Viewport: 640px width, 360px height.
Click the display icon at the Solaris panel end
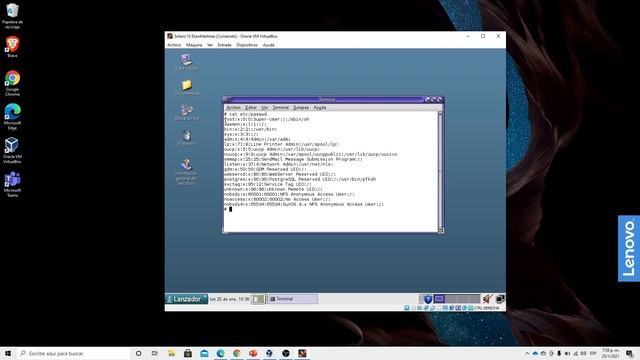pos(500,299)
